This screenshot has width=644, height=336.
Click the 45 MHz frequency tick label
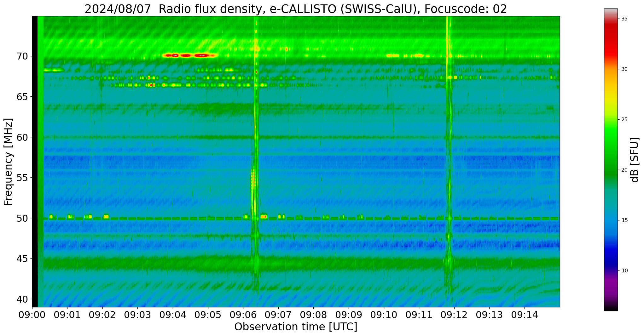22,259
